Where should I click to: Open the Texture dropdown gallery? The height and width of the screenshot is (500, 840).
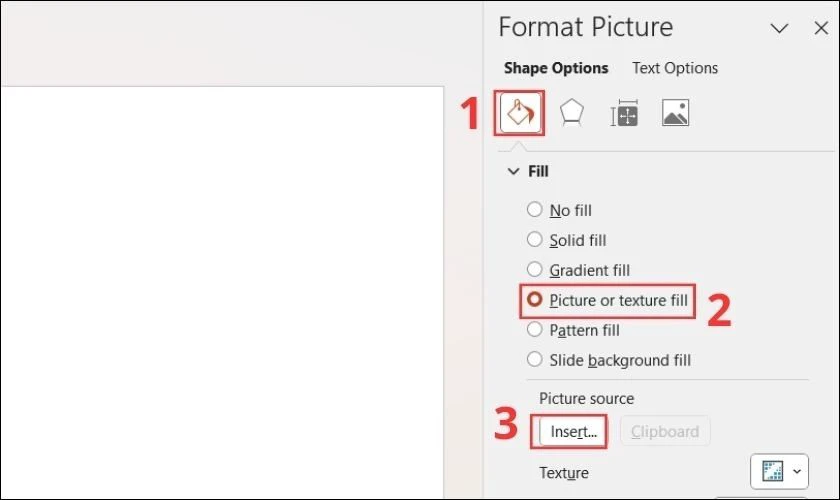pyautogui.click(x=779, y=472)
